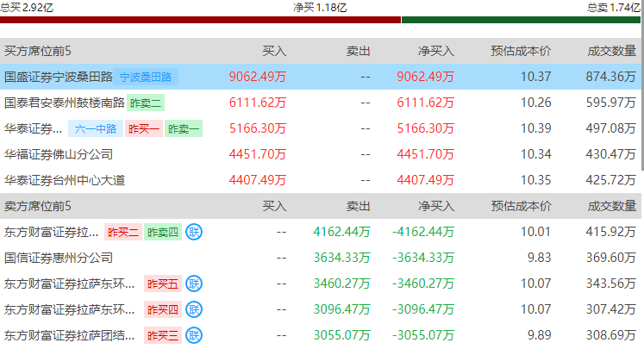
Task: Click volume 308.69万
Action: (611, 335)
